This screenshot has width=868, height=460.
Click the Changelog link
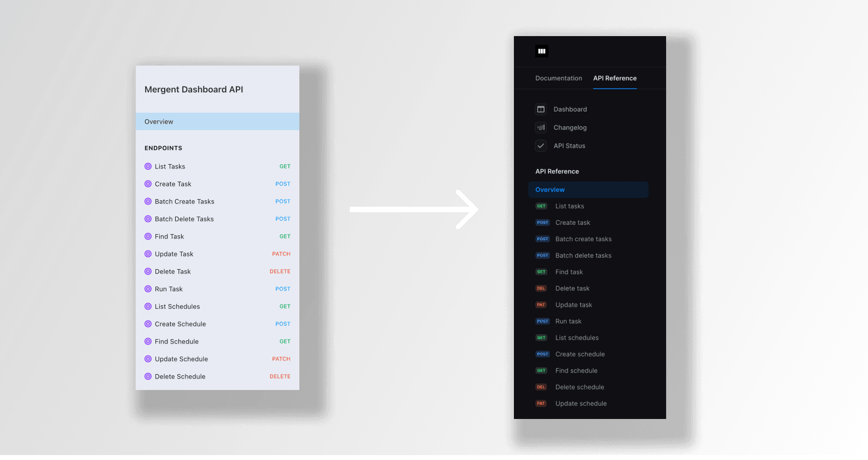(570, 127)
